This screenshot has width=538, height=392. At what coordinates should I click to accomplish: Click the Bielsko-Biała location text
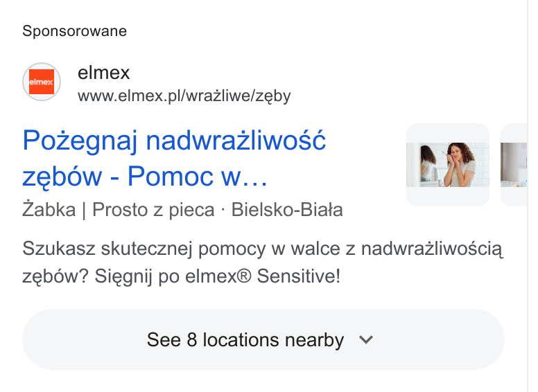point(287,209)
